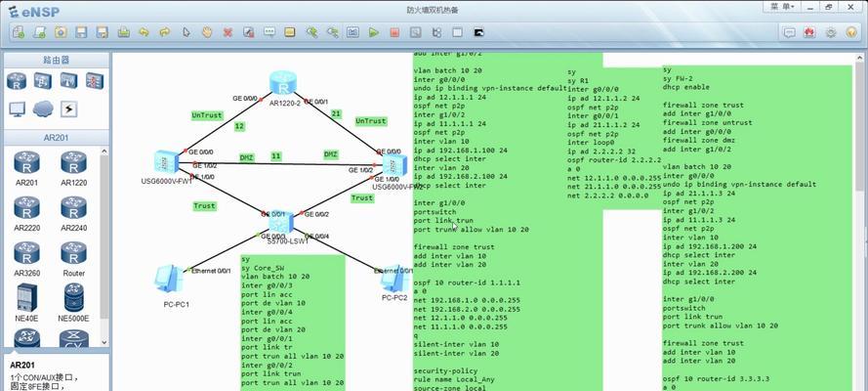868x391 pixels.
Task: Click the left UnTrust label near FW1
Action: (207, 115)
